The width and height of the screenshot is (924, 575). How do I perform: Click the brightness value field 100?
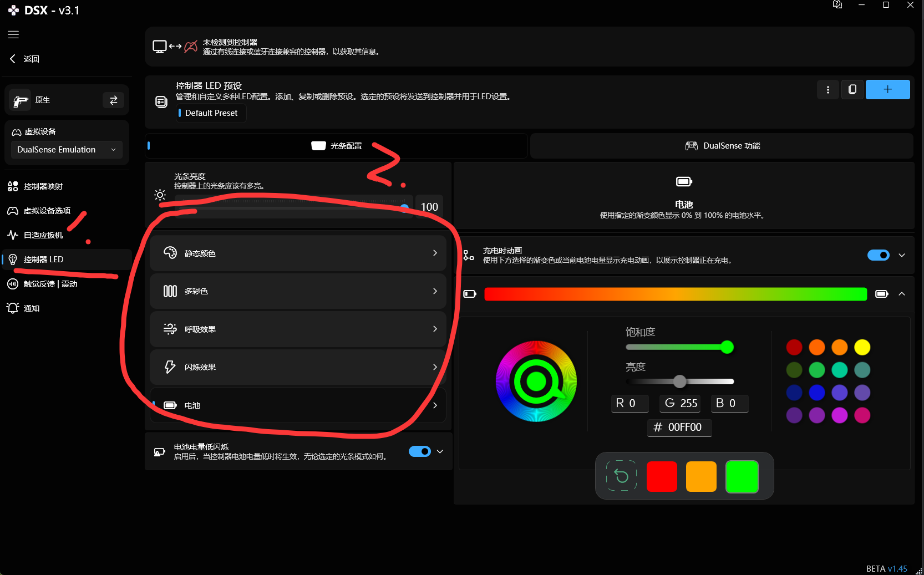point(429,207)
